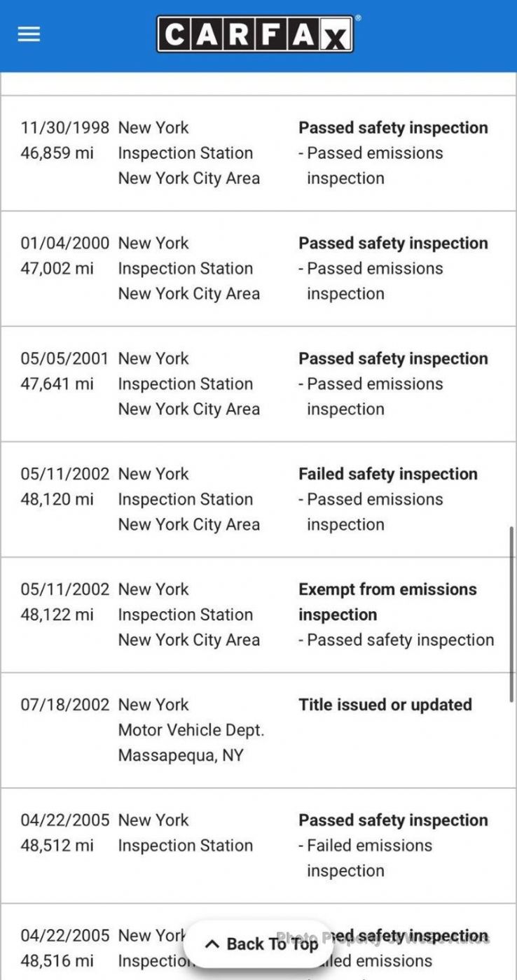Click the CARFAX logo
Viewport: 517px width, 980px height.
256,34
